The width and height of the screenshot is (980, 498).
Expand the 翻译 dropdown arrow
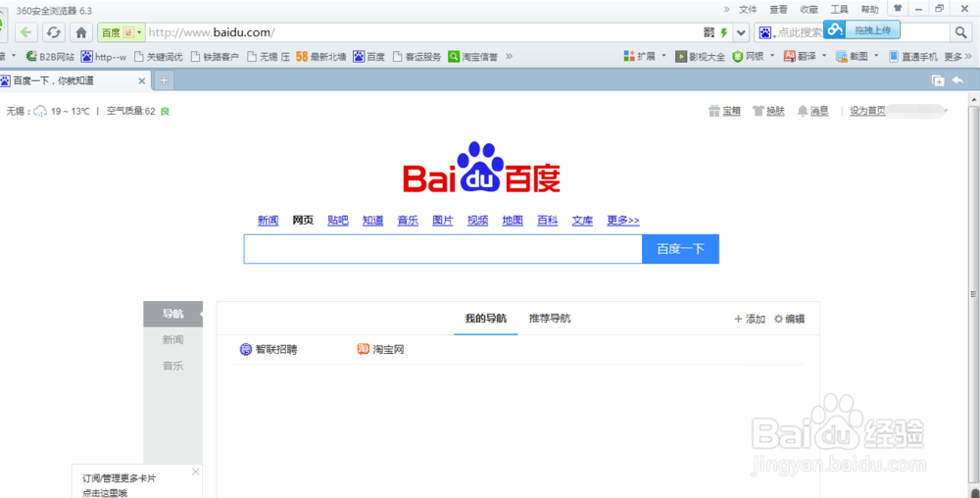click(x=824, y=56)
